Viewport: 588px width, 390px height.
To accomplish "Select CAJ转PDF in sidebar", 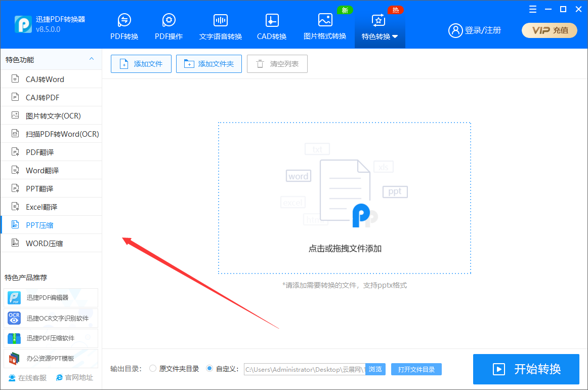I will pos(52,98).
